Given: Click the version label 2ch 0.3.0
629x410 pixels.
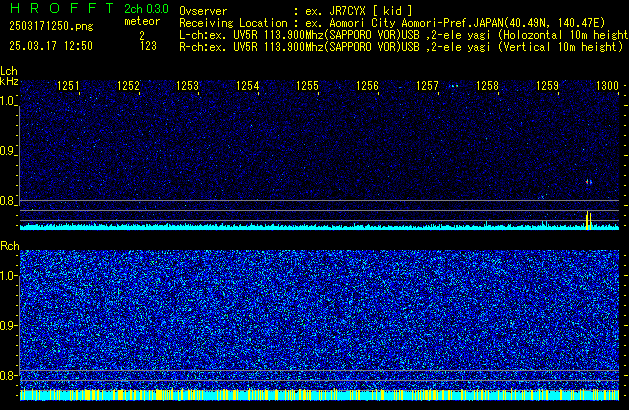Looking at the screenshot, I should [146, 9].
